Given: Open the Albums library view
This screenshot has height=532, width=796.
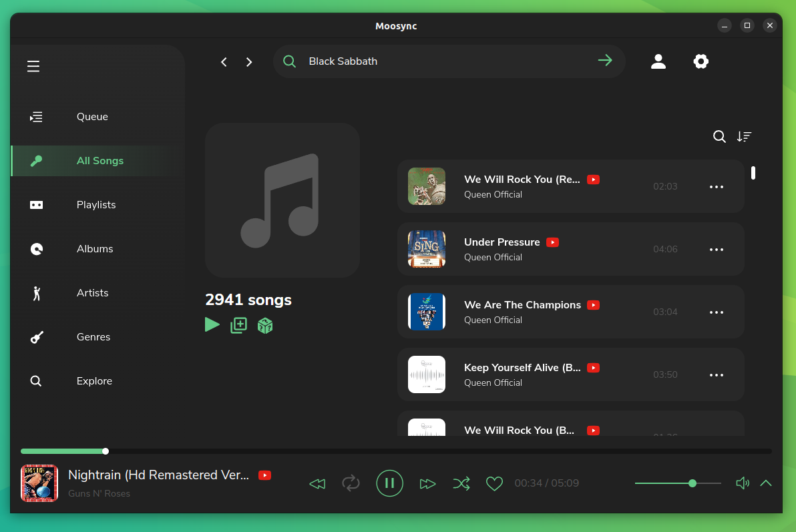Looking at the screenshot, I should coord(94,248).
